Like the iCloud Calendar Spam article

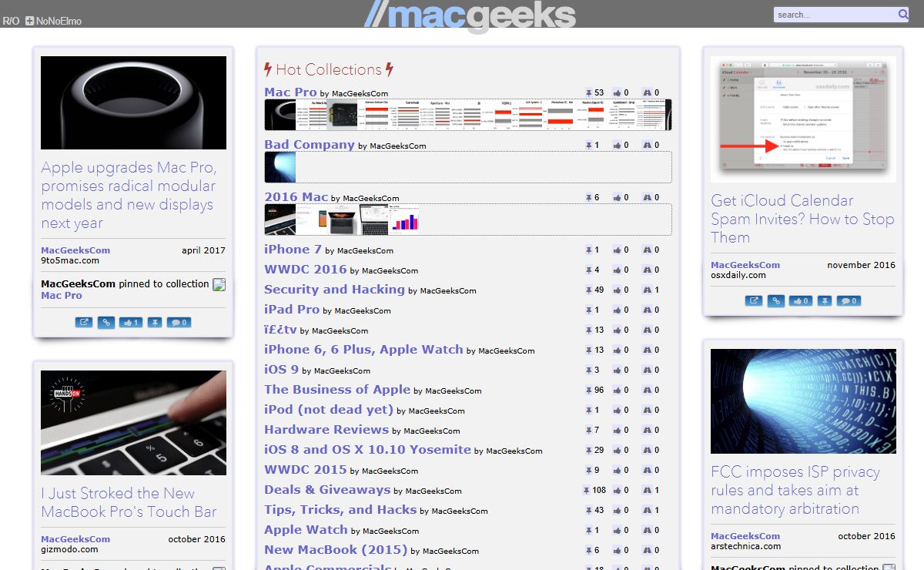click(801, 300)
